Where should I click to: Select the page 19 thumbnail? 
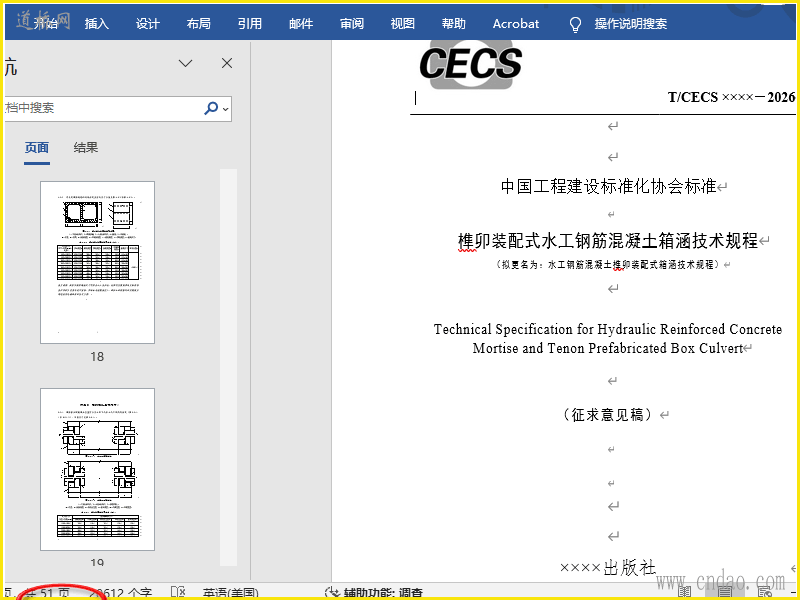pos(97,469)
